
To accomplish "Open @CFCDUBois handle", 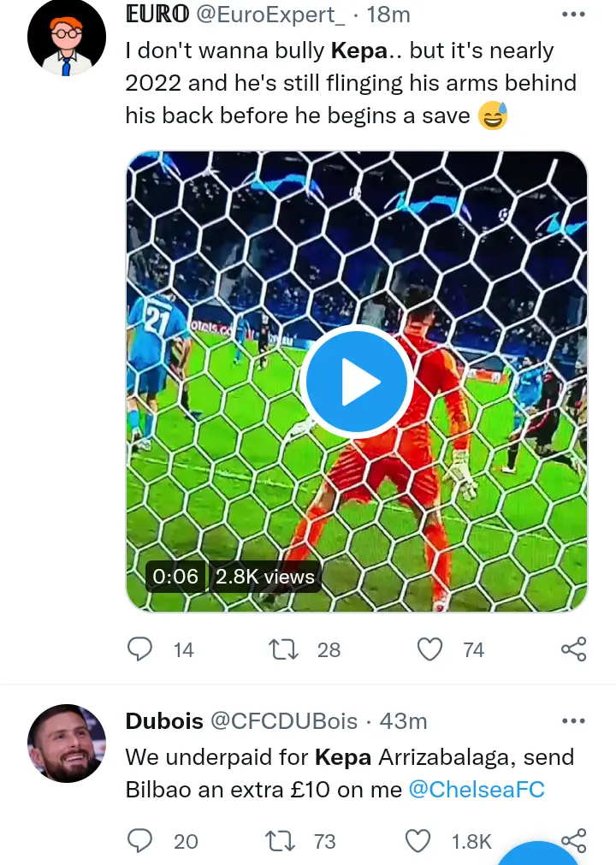I will point(284,721).
